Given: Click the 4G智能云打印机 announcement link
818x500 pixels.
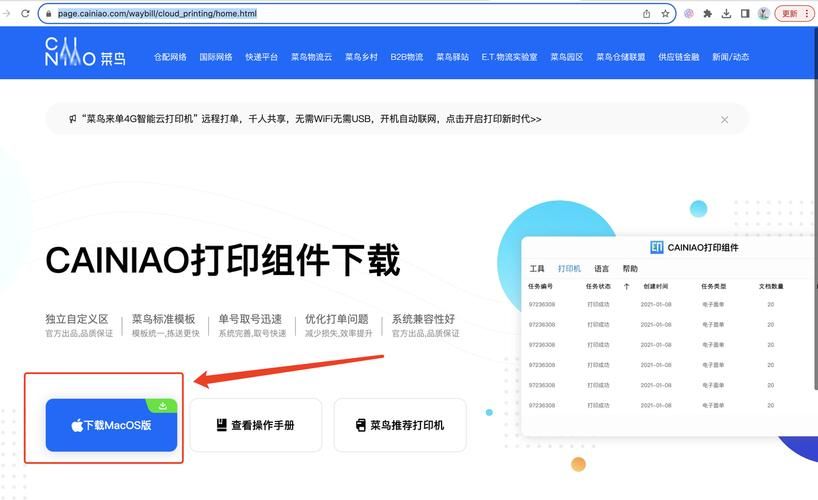Looking at the screenshot, I should (x=311, y=119).
